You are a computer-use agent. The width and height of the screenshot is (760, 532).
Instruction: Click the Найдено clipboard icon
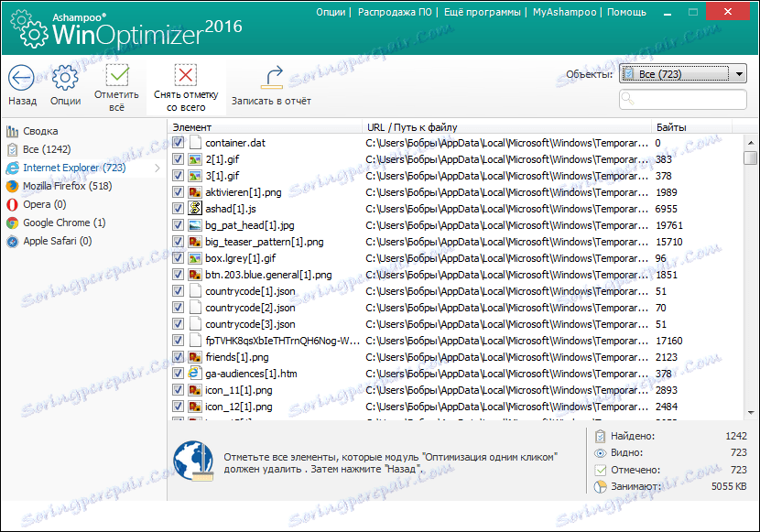600,436
